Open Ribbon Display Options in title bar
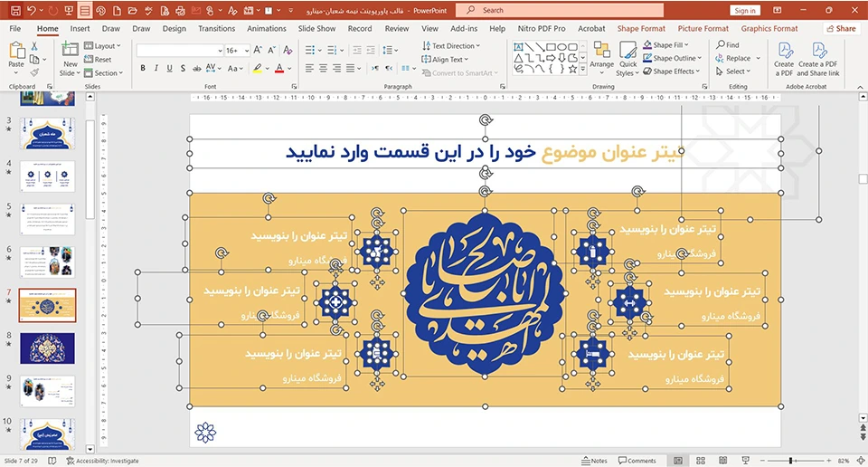 tap(778, 11)
